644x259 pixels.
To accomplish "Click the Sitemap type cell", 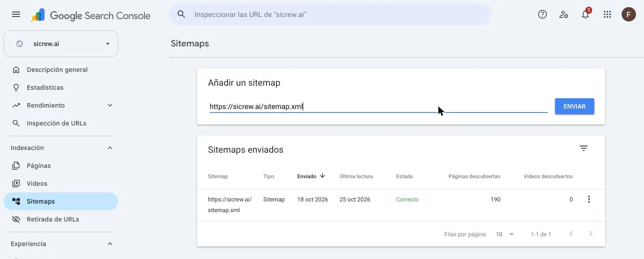I will [274, 200].
